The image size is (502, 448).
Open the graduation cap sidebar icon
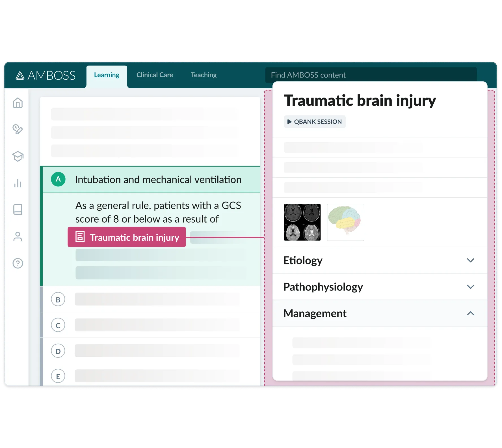pos(18,156)
